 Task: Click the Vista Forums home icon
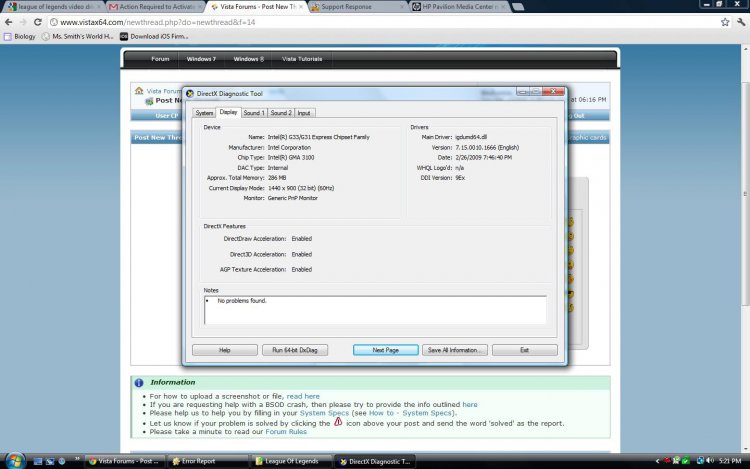[x=139, y=90]
